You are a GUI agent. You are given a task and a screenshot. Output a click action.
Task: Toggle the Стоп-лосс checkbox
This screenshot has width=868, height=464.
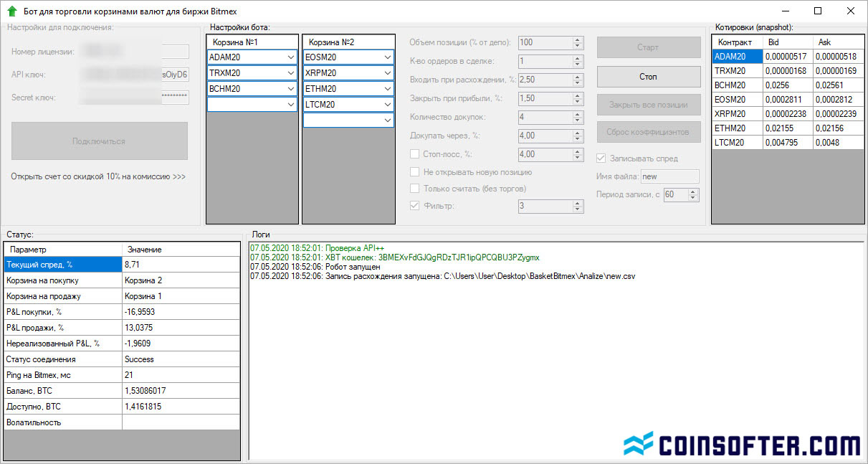(x=414, y=153)
